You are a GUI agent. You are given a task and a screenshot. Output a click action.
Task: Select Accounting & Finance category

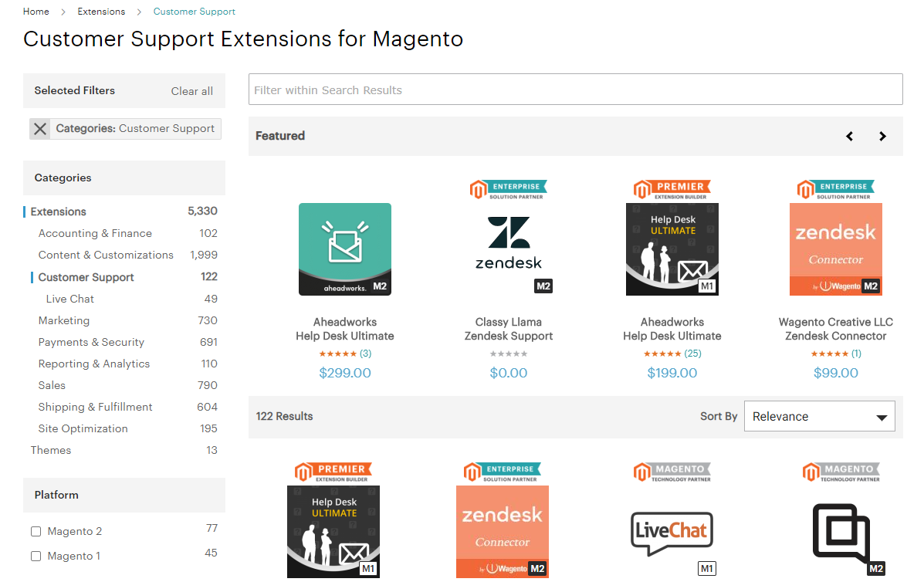coord(95,233)
